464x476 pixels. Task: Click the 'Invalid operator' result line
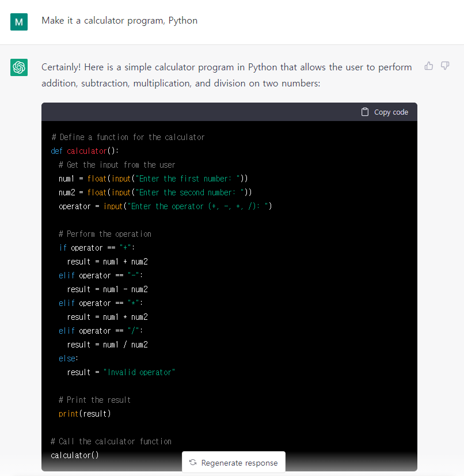[121, 372]
